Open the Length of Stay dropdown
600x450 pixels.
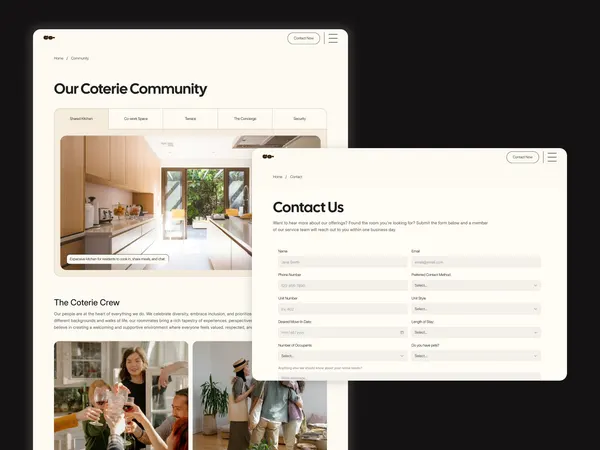476,333
